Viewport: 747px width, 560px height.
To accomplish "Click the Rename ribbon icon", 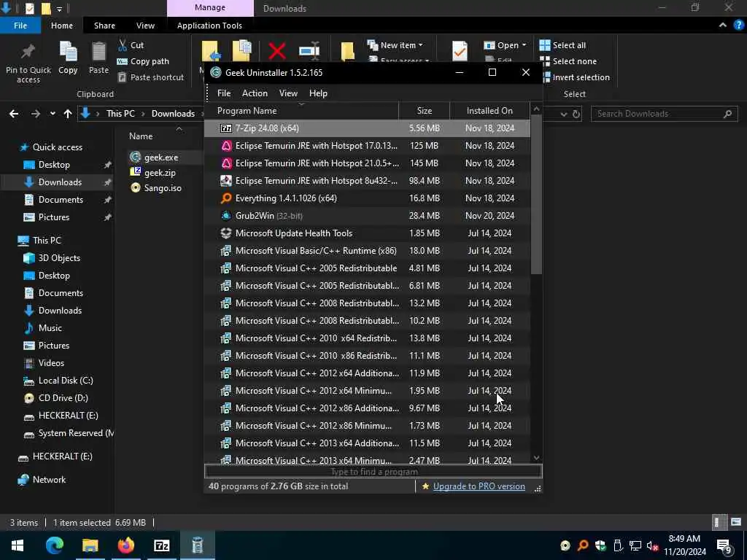I will point(309,51).
